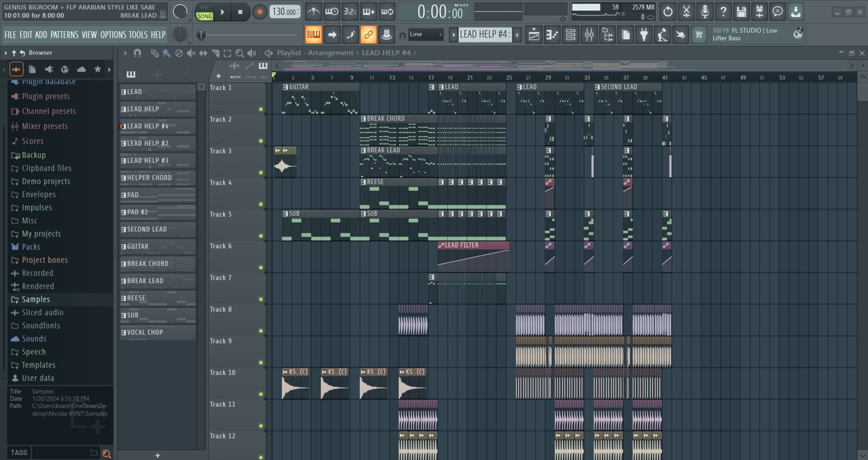868x460 pixels.
Task: Select the playlist pencil draw tool
Action: 155,53
